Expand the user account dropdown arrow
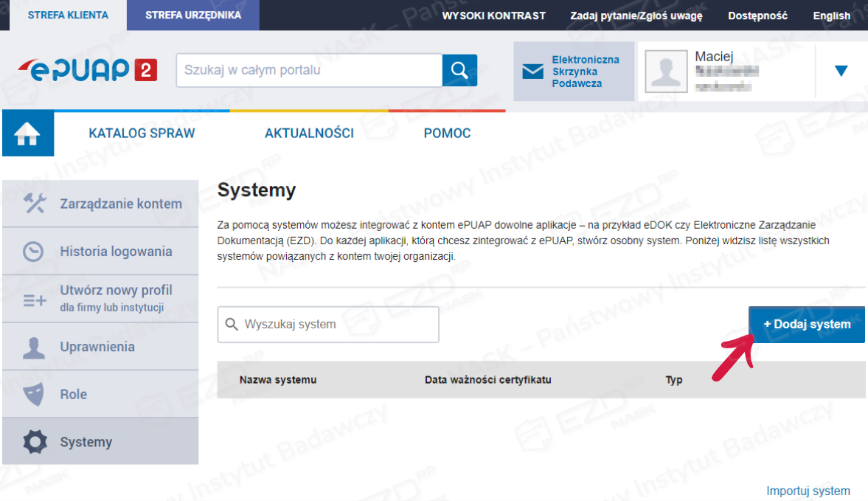This screenshot has width=868, height=501. click(x=841, y=71)
